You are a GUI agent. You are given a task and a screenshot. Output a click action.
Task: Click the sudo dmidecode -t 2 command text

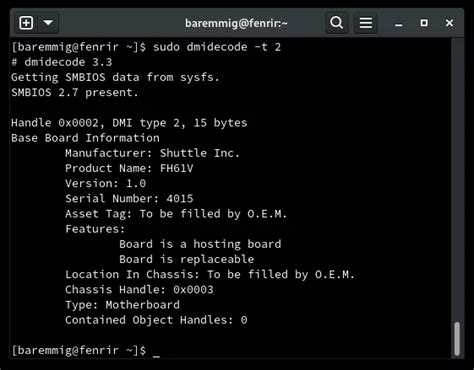(217, 47)
